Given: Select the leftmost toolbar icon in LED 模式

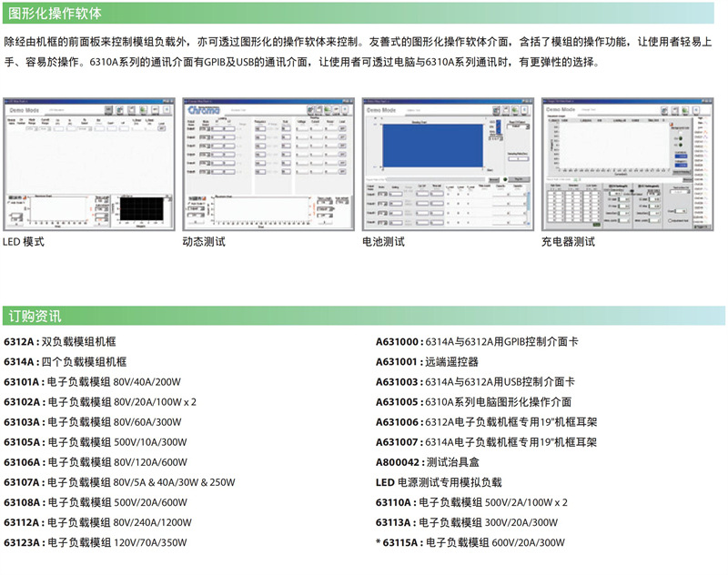Looking at the screenshot, I should (x=108, y=109).
